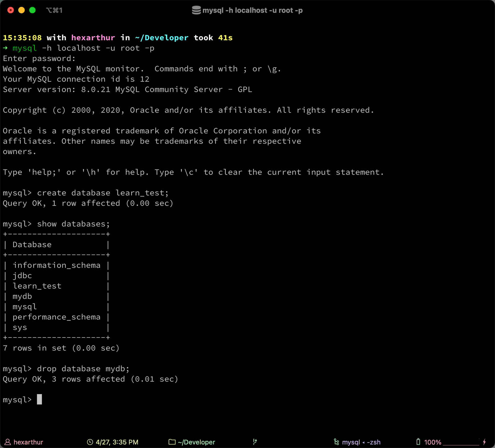Click the learn_test row in the databases table

coord(37,286)
